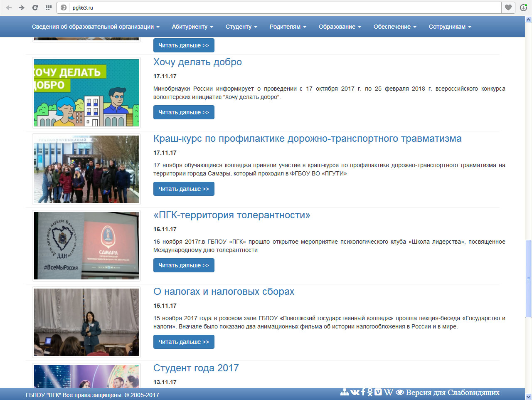This screenshot has height=400, width=532.
Task: Open the Краш-курс group photo thumbnail
Action: tap(86, 169)
